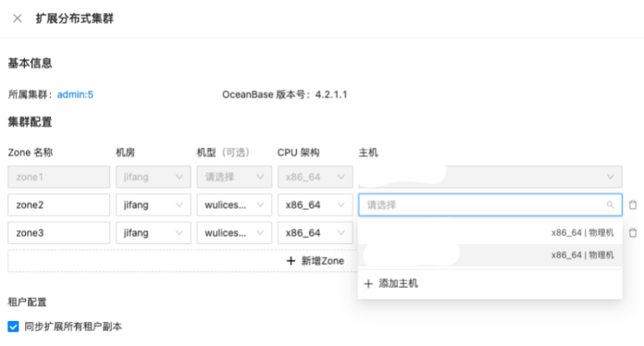This screenshot has height=346, width=644.
Task: Expand the zone1 主机 dropdown arrow
Action: tap(611, 177)
